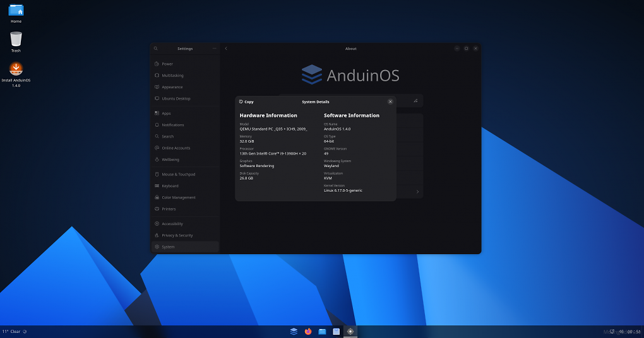Launch the Install AnduinOS 1.4.0 installer
Image resolution: width=644 pixels, height=338 pixels.
coord(16,72)
